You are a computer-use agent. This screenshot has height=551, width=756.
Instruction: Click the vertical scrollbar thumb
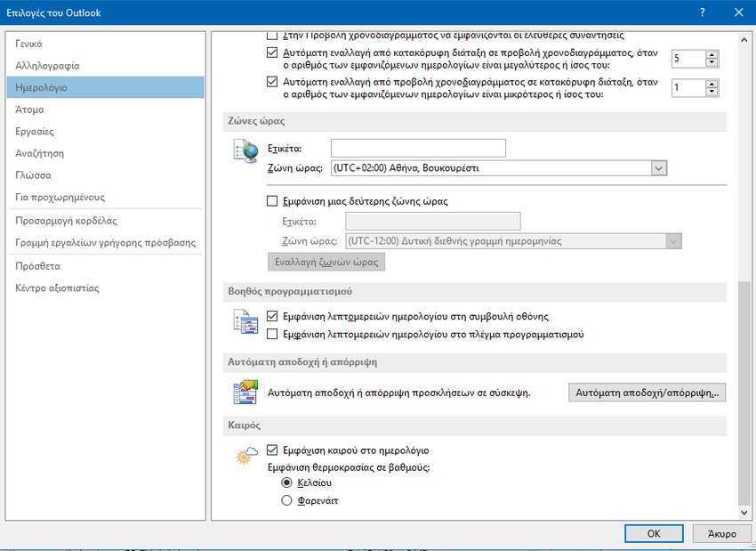744,393
